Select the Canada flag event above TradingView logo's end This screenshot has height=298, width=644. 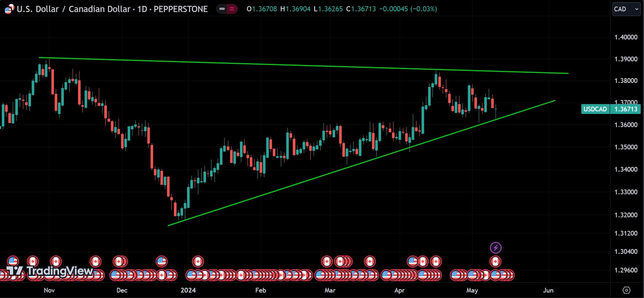coord(96,261)
